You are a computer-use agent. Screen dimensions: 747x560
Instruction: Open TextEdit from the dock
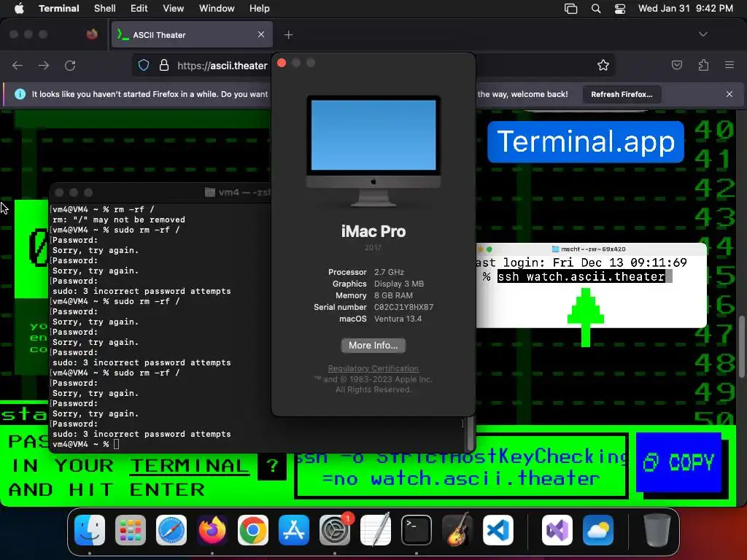376,530
